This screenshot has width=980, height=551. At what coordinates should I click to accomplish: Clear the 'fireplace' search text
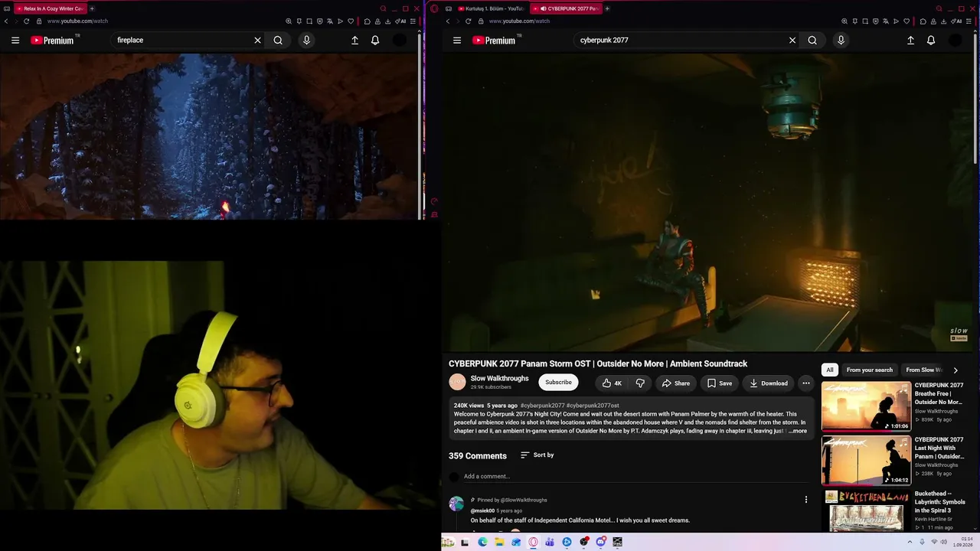click(257, 41)
